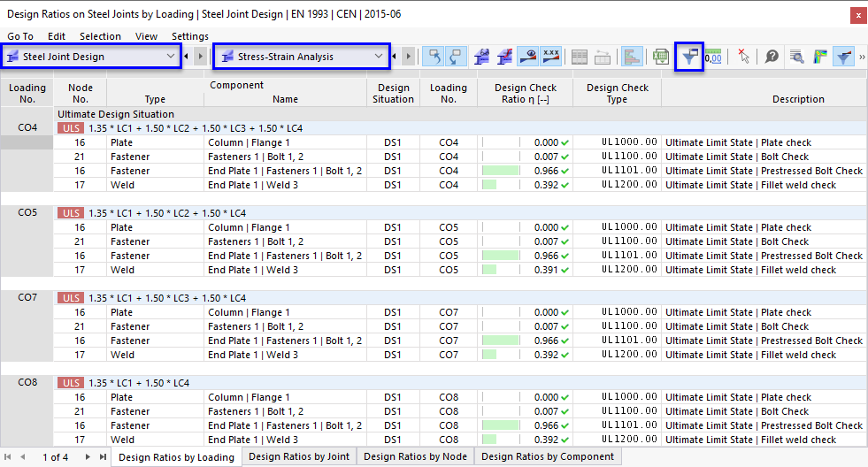
Task: Click the gray table grid icon
Action: 579,57
